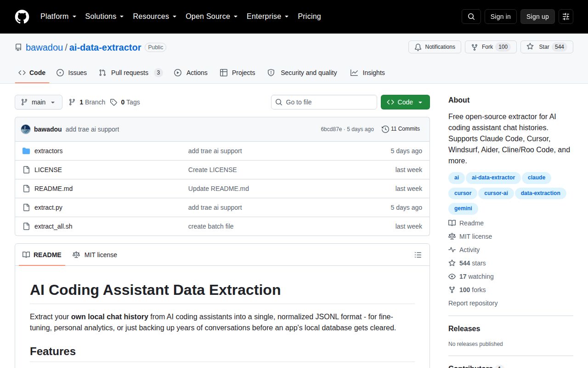Screen dimensions: 588x368
Task: Open the bawadou owner link
Action: point(44,47)
